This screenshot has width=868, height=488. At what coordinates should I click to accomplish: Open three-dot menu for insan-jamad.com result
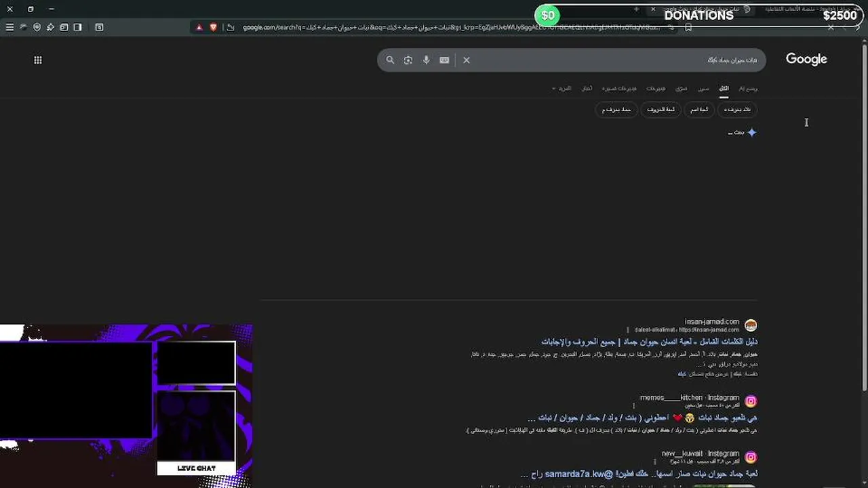click(x=627, y=330)
